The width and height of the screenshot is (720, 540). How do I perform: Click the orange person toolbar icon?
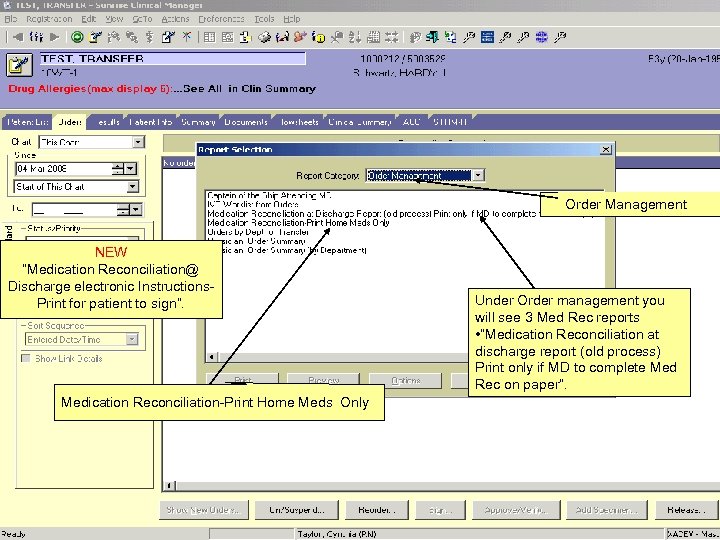pos(300,37)
